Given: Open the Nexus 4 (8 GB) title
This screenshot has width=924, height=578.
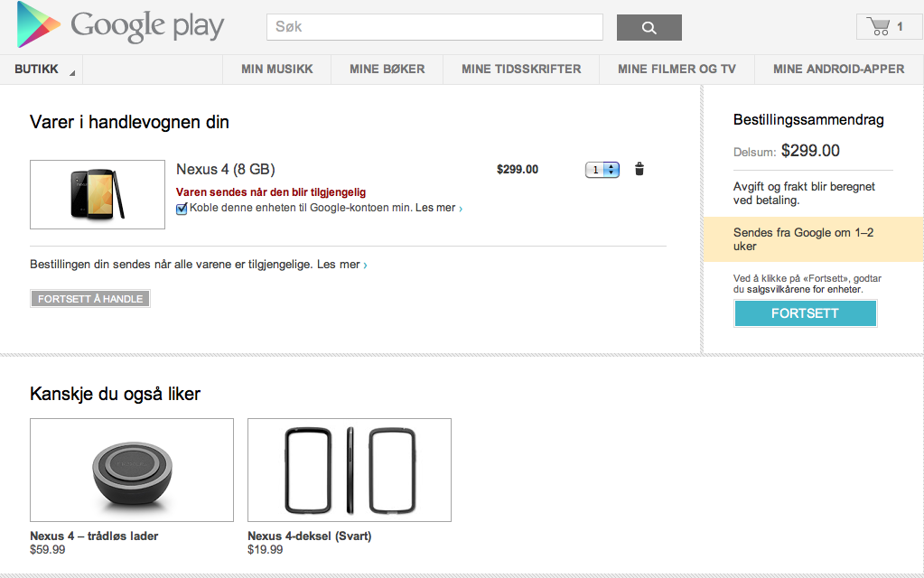Looking at the screenshot, I should [x=226, y=169].
